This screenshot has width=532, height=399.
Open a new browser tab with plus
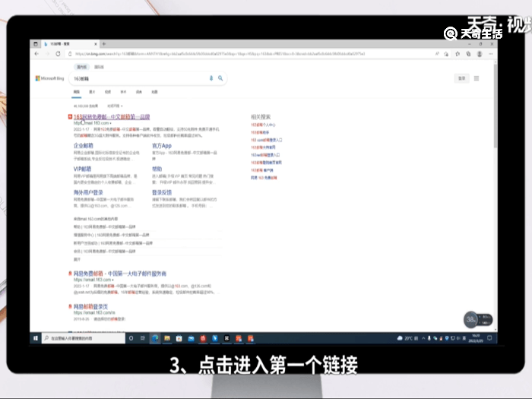pos(104,44)
